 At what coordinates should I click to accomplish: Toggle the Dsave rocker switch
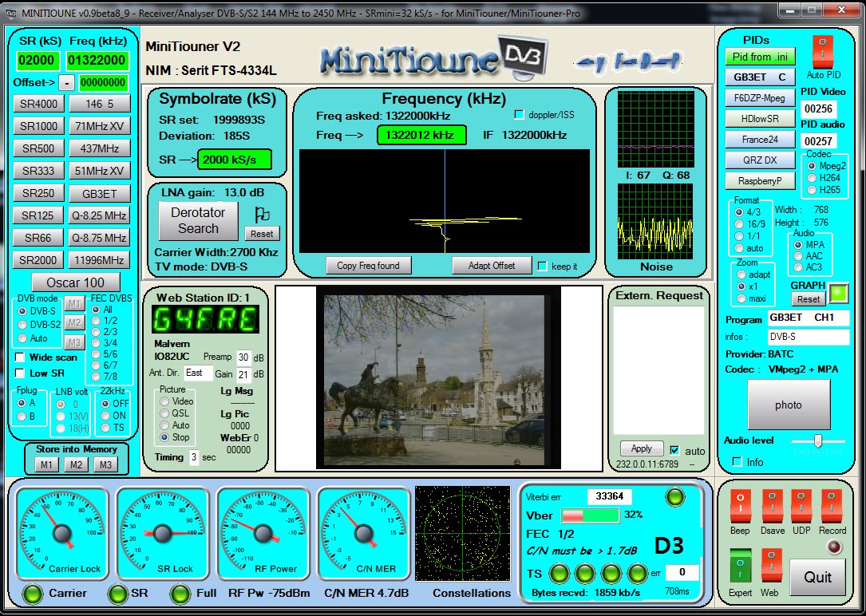(x=772, y=506)
